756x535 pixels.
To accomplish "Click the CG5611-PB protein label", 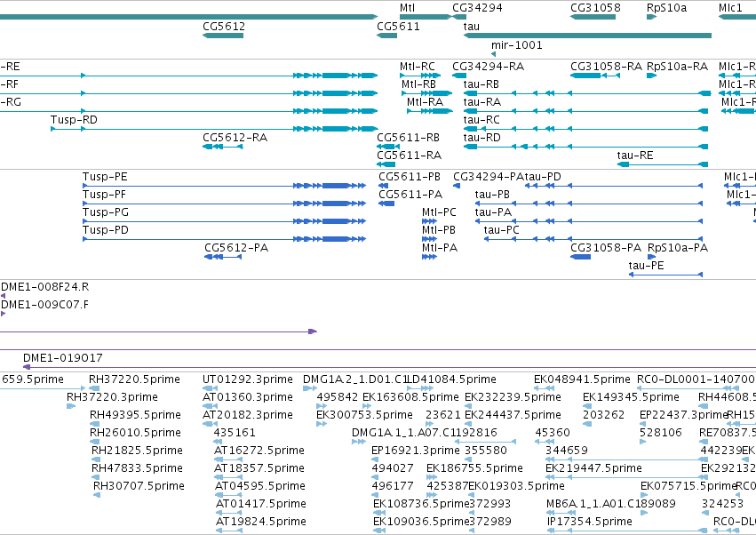I will tap(410, 177).
